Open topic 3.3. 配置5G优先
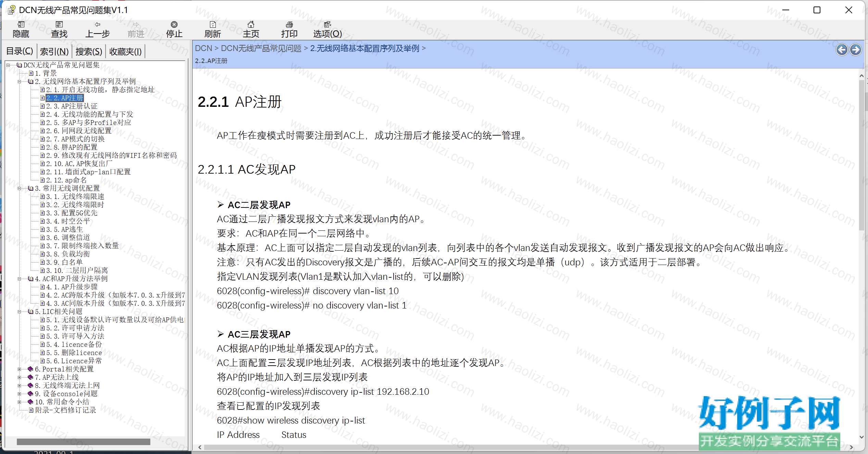868x454 pixels. [x=72, y=213]
